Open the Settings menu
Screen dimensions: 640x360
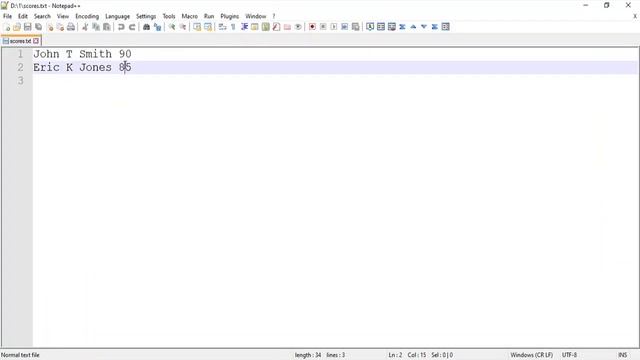click(x=146, y=16)
